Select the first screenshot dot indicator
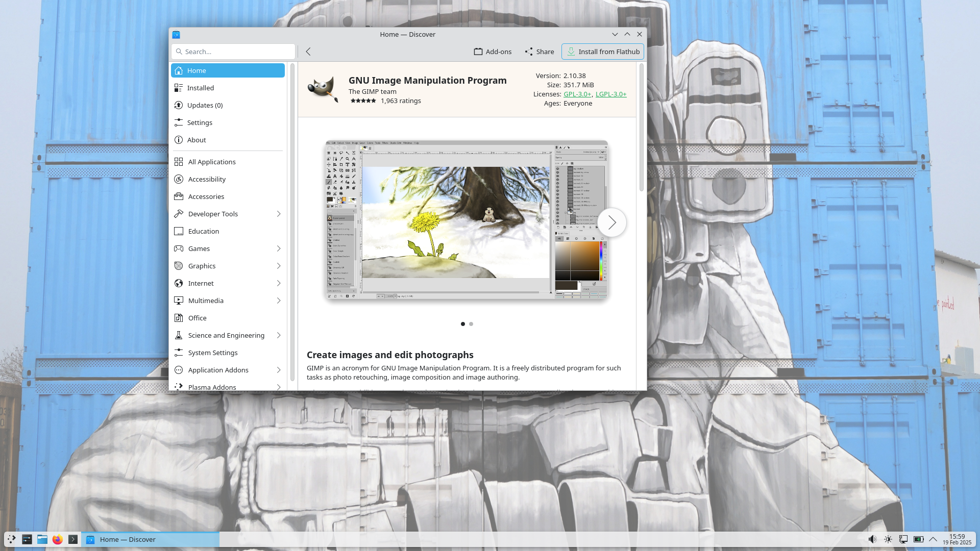This screenshot has width=980, height=551. tap(463, 324)
